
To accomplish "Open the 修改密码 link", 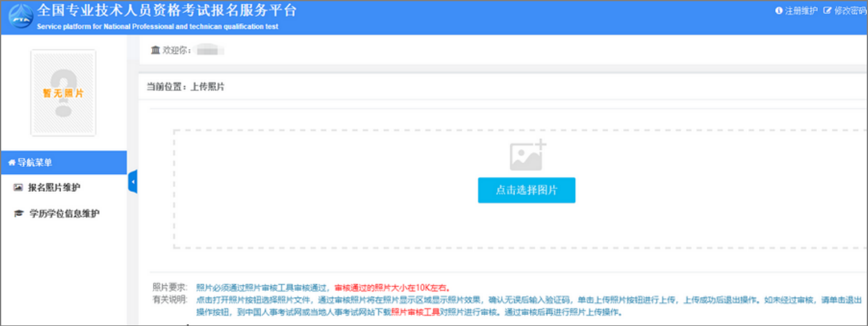I will [x=850, y=10].
